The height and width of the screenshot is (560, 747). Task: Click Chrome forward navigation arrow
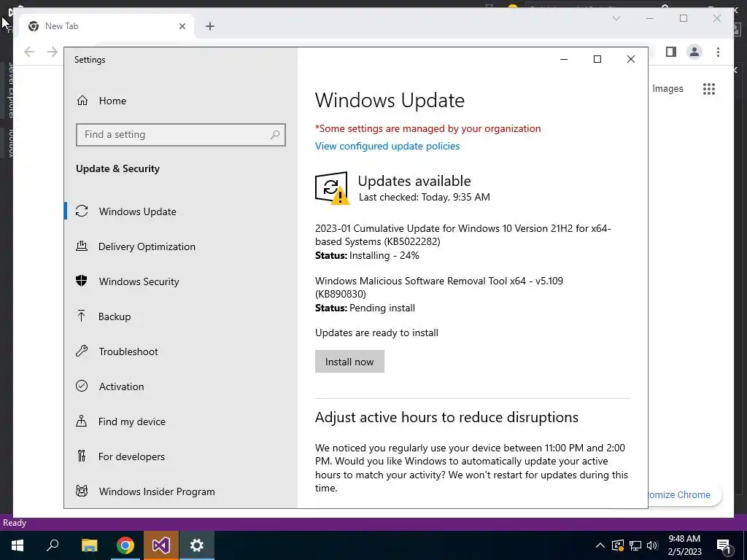click(53, 52)
